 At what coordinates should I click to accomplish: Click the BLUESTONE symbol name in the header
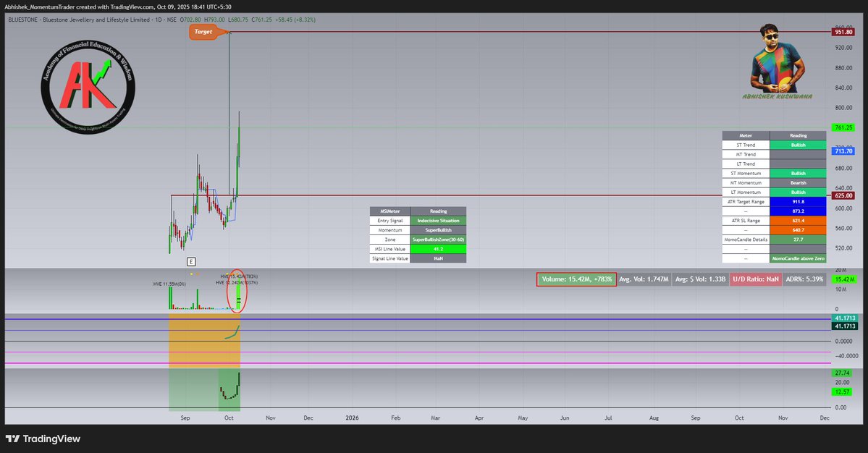point(22,20)
